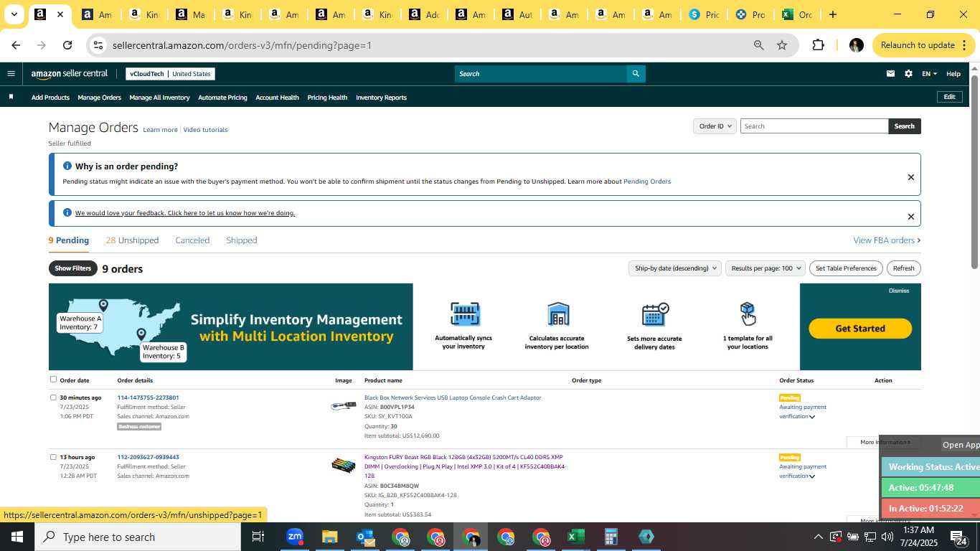Close the 'Why is an order pending?' banner
Screen dimensions: 980x551
click(x=911, y=177)
